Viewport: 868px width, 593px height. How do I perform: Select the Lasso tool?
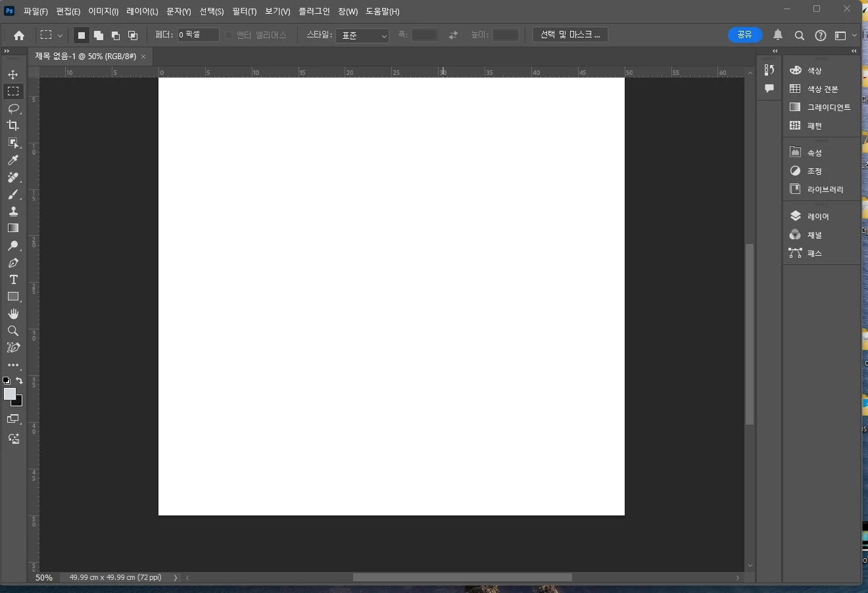[13, 108]
